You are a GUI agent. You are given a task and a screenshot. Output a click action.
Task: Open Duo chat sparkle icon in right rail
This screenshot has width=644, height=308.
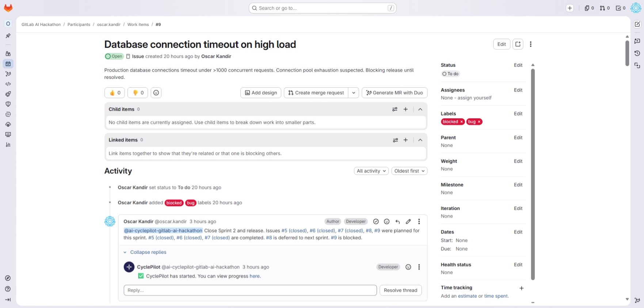pos(637,41)
